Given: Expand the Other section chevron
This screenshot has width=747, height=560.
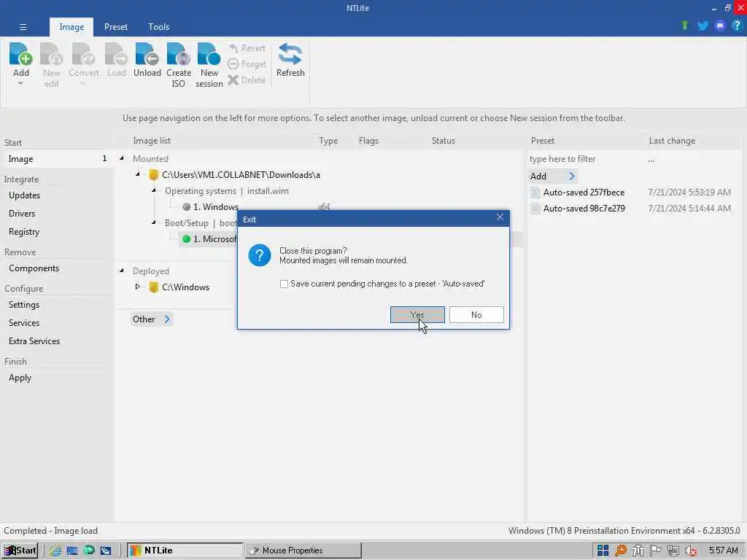Looking at the screenshot, I should [167, 319].
